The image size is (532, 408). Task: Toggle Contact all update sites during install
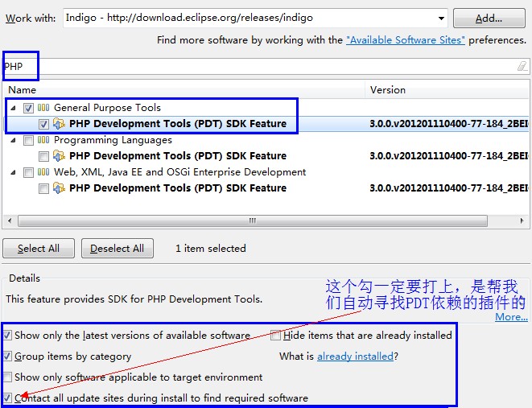click(x=7, y=398)
